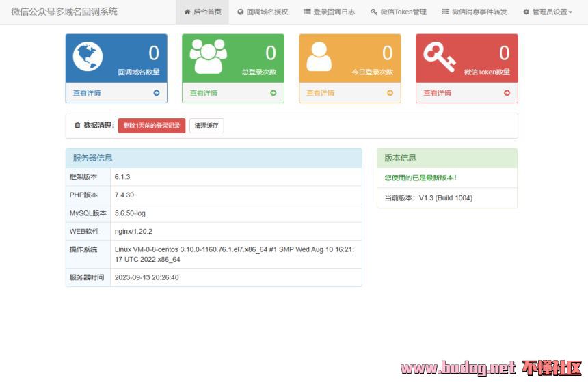This screenshot has width=588, height=382.
Task: Click web software value nginx/1.20.2
Action: 133,231
